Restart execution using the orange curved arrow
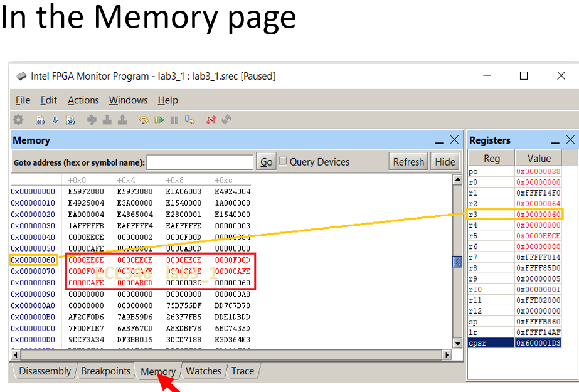This screenshot has height=392, width=579. click(x=143, y=119)
